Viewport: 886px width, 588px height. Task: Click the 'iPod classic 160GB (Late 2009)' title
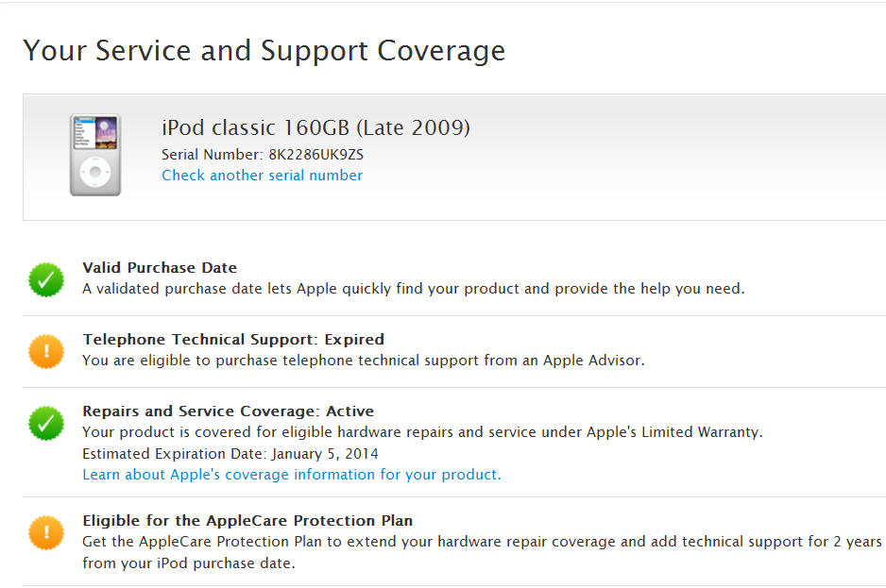[315, 127]
